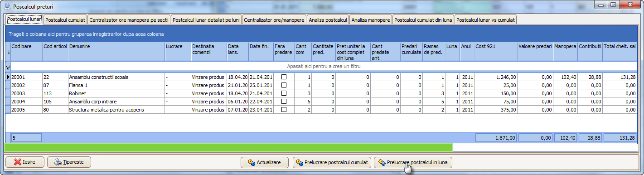Viewport: 644px width, 175px height.
Task: Open the Postcalcul cumulat tab
Action: point(65,20)
